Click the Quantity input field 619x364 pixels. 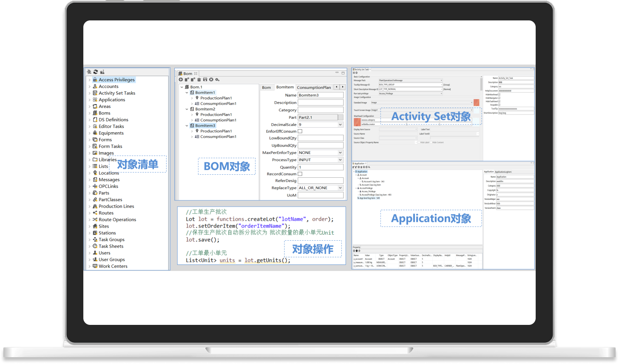click(x=320, y=167)
